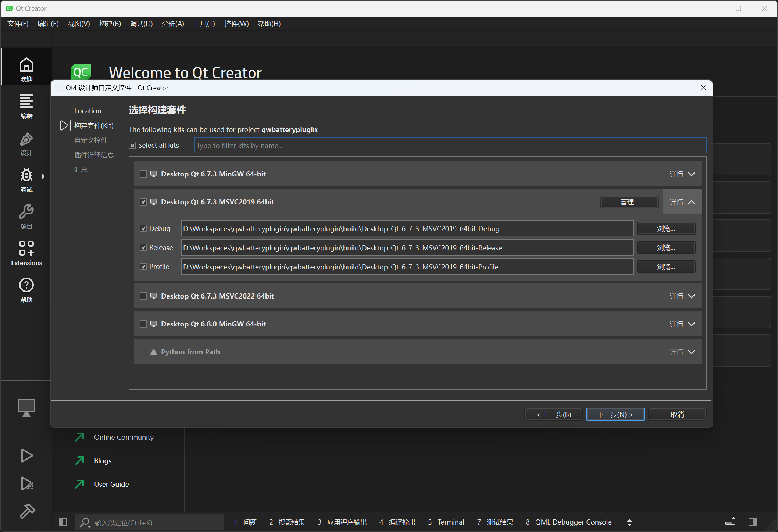Screen dimensions: 778x532
Task: Click the progress details toggle icon
Action: (x=730, y=522)
